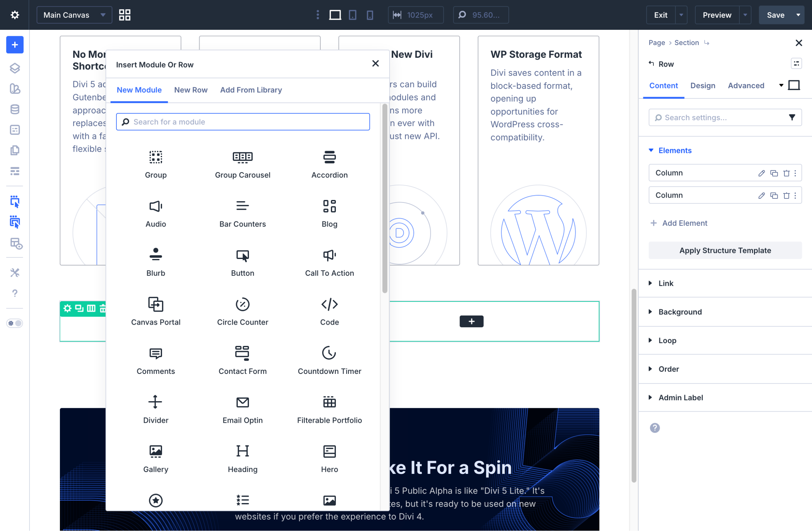Open the Help panel in left sidebar

click(x=15, y=293)
